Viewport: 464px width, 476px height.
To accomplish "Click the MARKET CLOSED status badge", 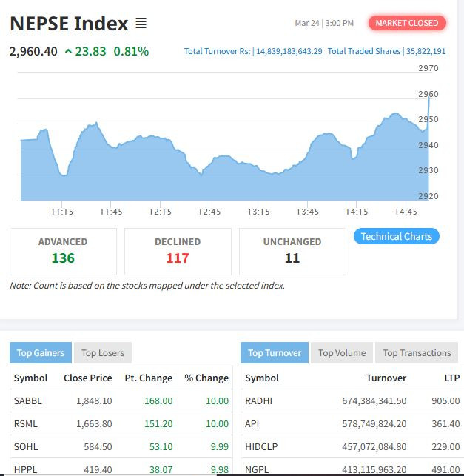I will 407,23.
